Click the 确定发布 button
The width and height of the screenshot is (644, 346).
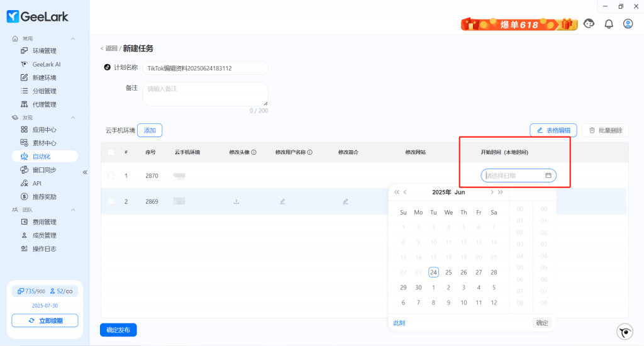[x=118, y=330]
